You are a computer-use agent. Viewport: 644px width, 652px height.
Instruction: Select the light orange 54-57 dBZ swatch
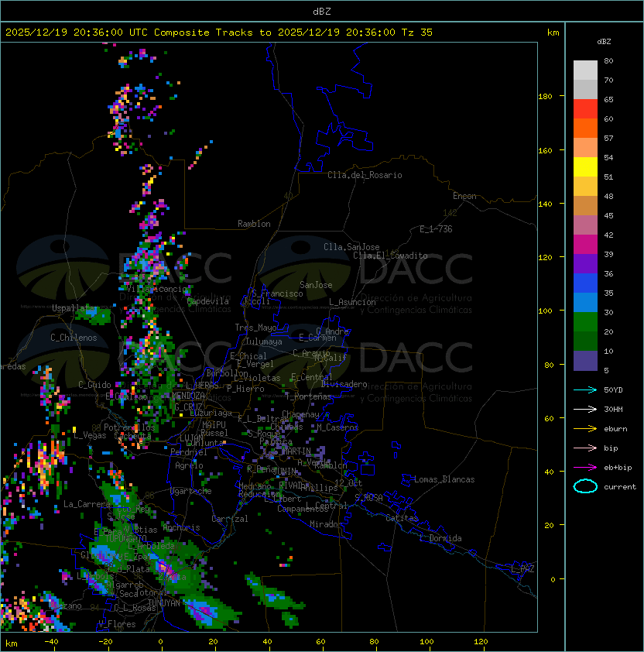tap(585, 148)
